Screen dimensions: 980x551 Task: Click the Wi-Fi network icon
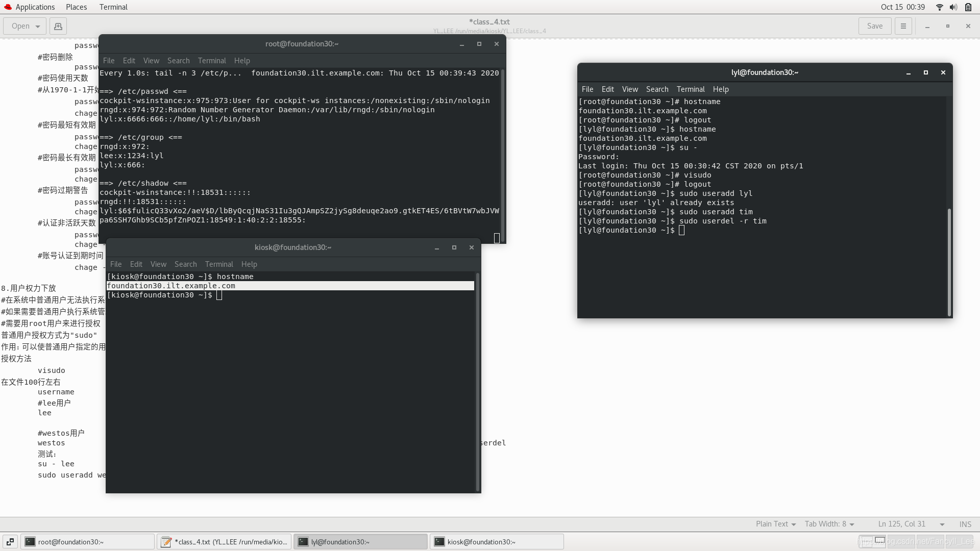tap(939, 7)
